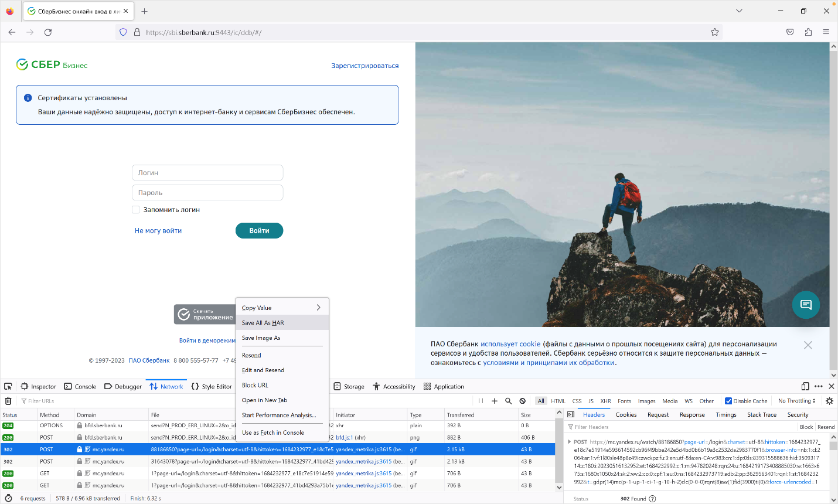Screen dimensions: 838x504
Task: Open the Storage tab
Action: (x=349, y=386)
